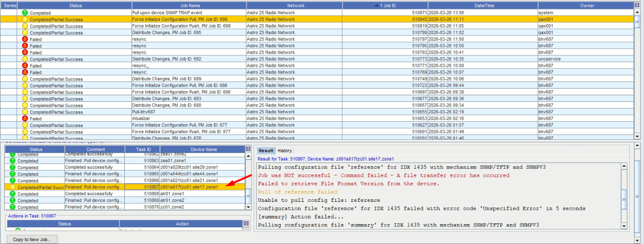Image resolution: width=644 pixels, height=244 pixels.
Task: Click yellow status icon of job 510819
Action: [25, 26]
